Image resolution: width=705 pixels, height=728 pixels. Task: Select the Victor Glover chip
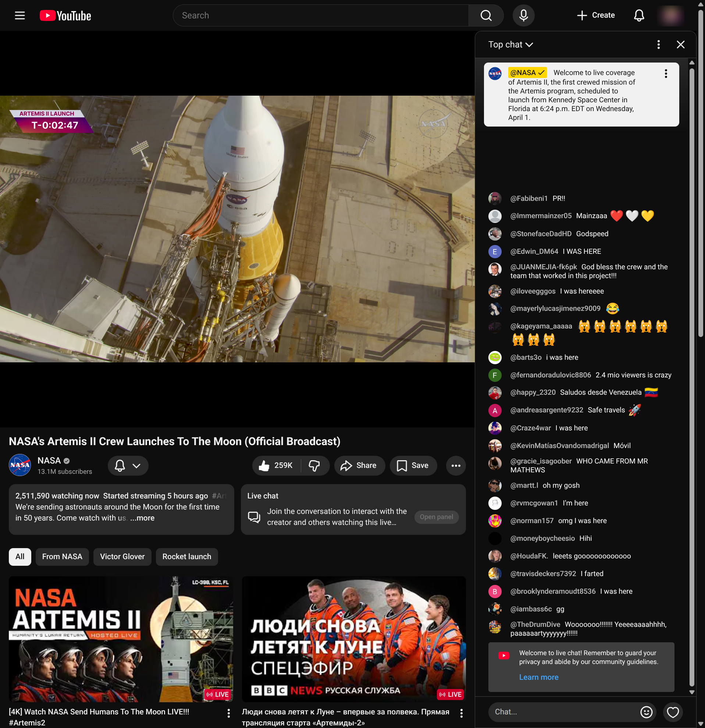(x=122, y=557)
